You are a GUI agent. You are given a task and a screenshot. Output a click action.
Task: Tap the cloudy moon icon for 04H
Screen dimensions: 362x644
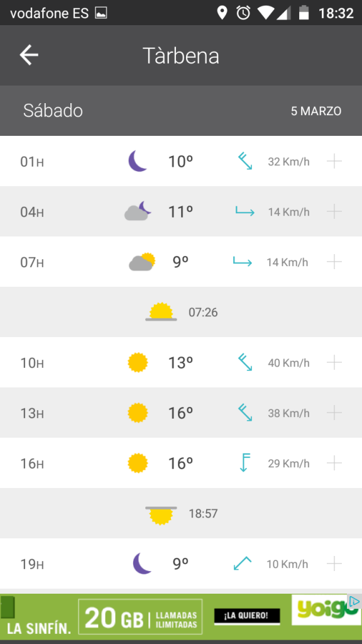point(138,211)
